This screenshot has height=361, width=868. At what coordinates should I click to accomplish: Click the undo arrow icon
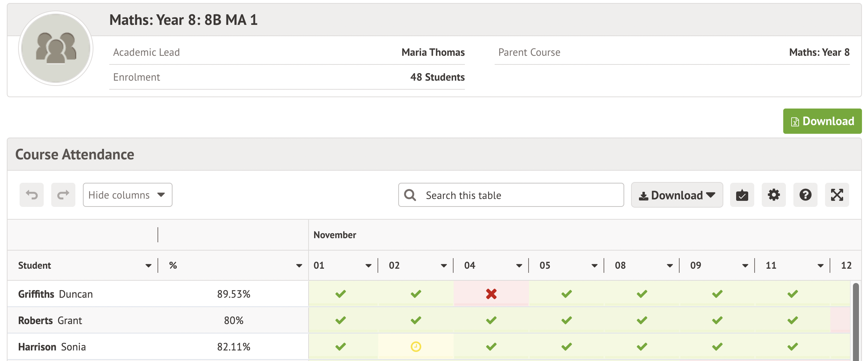(32, 195)
